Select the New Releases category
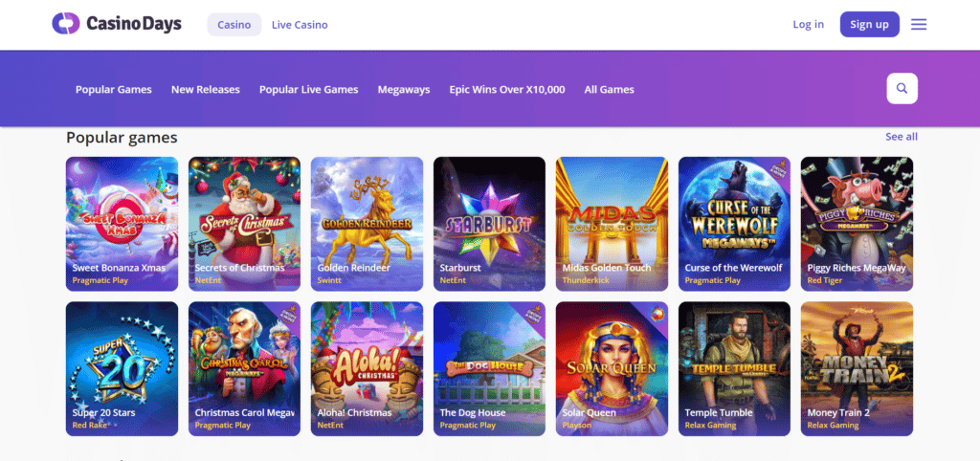The width and height of the screenshot is (980, 461). pos(206,90)
